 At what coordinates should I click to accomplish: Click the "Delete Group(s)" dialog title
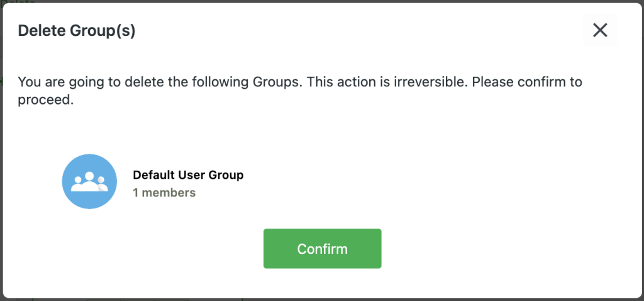[77, 31]
